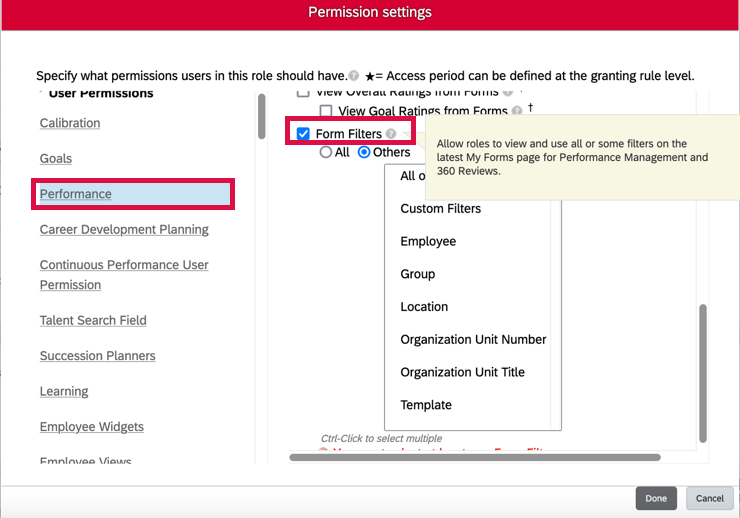The width and height of the screenshot is (740, 518).
Task: Open the Calibration permissions category
Action: [x=70, y=123]
